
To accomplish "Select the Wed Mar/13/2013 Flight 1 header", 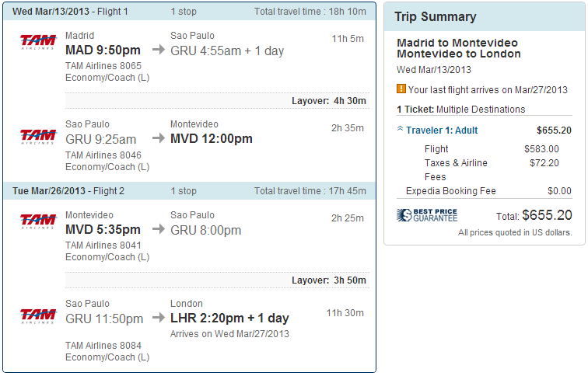I will [70, 12].
